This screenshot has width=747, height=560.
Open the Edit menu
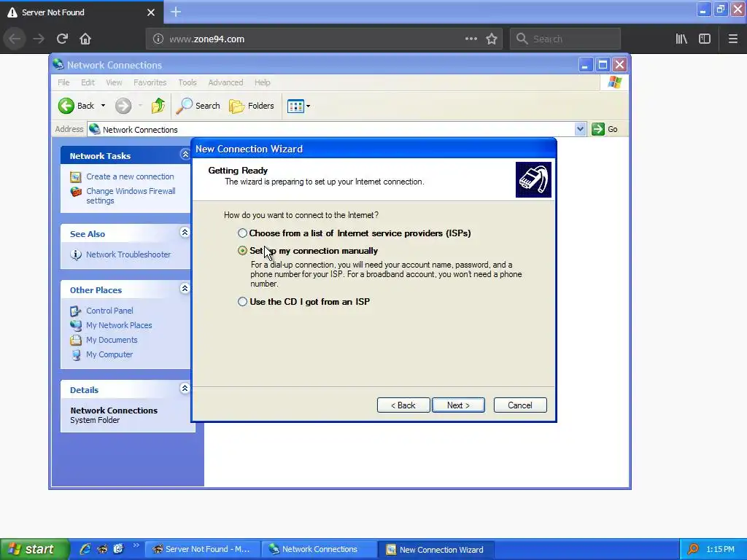point(88,82)
